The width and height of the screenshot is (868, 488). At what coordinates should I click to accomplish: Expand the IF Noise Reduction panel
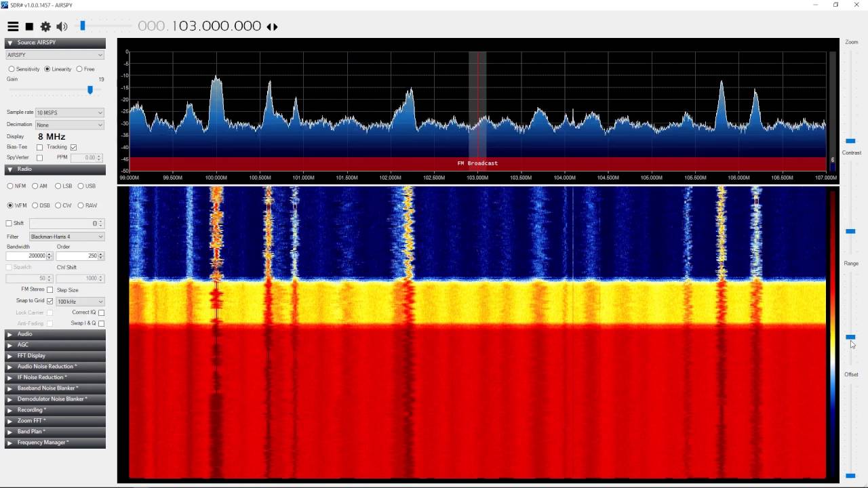[x=55, y=378]
